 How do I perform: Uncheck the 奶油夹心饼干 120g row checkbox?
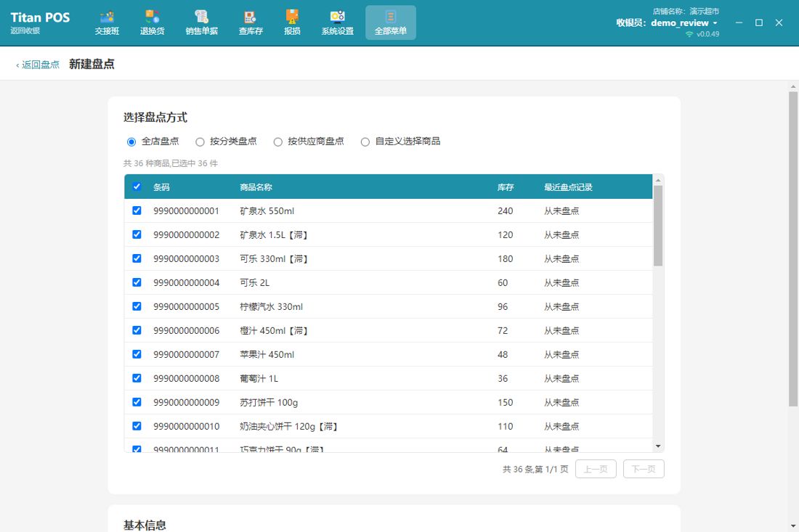pos(137,425)
